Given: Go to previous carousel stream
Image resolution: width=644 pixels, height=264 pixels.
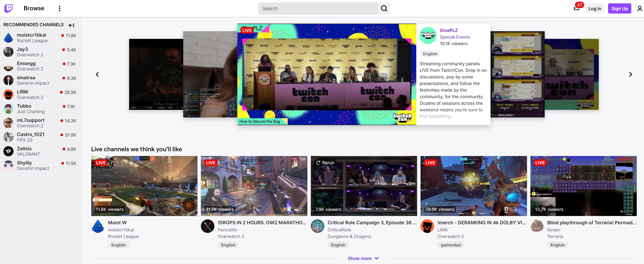Looking at the screenshot, I should tap(97, 74).
